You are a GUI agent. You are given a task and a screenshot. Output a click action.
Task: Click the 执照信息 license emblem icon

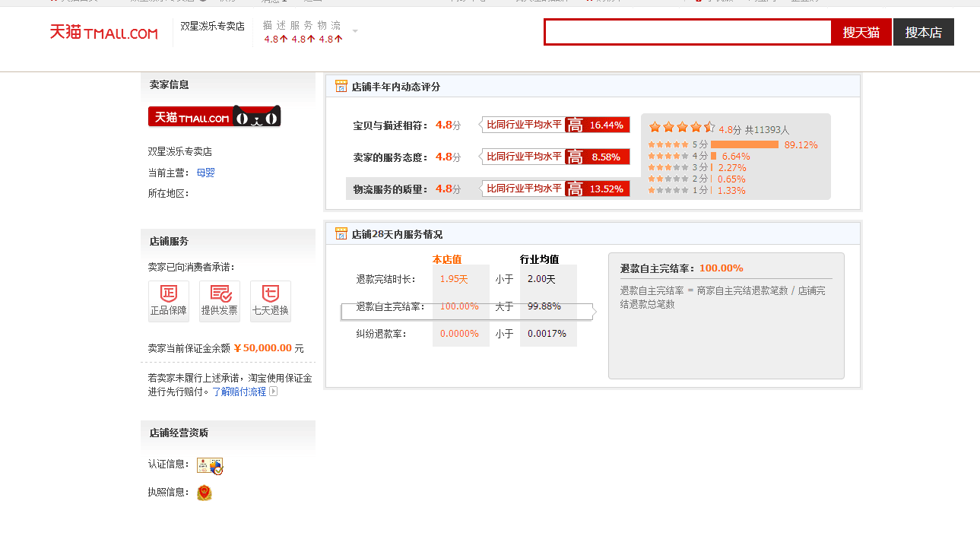pyautogui.click(x=205, y=493)
